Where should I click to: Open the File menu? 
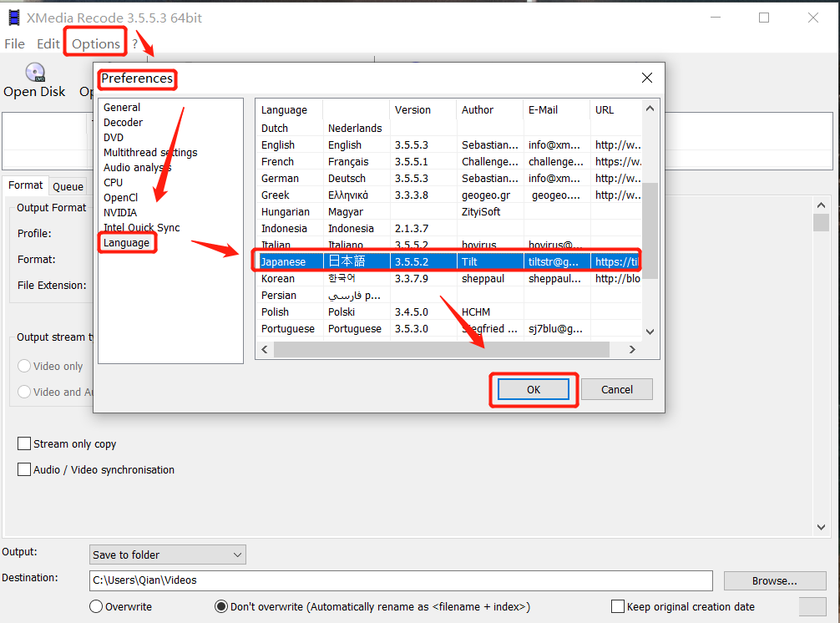[x=14, y=44]
